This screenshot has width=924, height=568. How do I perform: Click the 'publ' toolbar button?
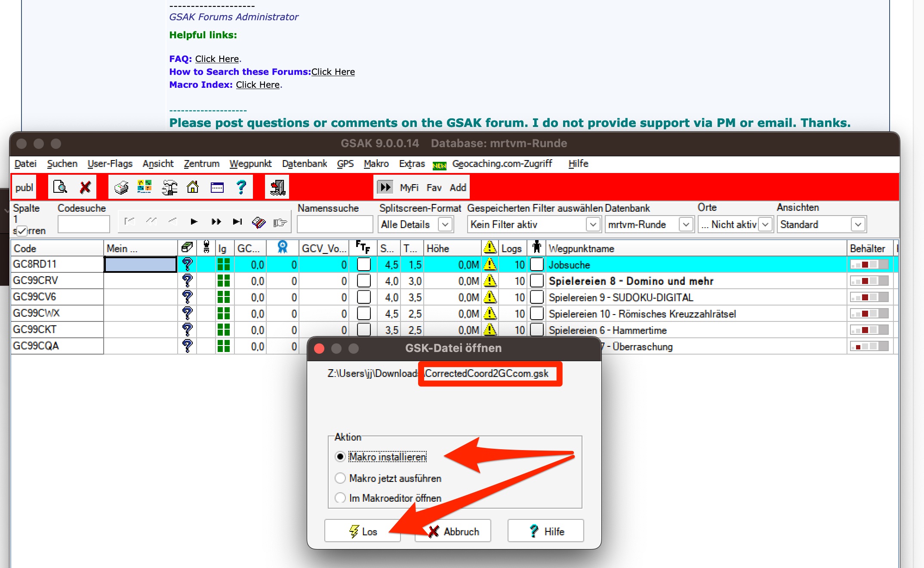pyautogui.click(x=24, y=188)
